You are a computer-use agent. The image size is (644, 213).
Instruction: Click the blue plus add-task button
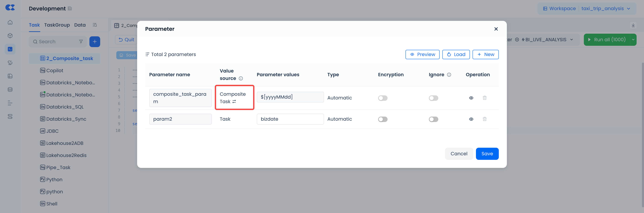point(95,42)
